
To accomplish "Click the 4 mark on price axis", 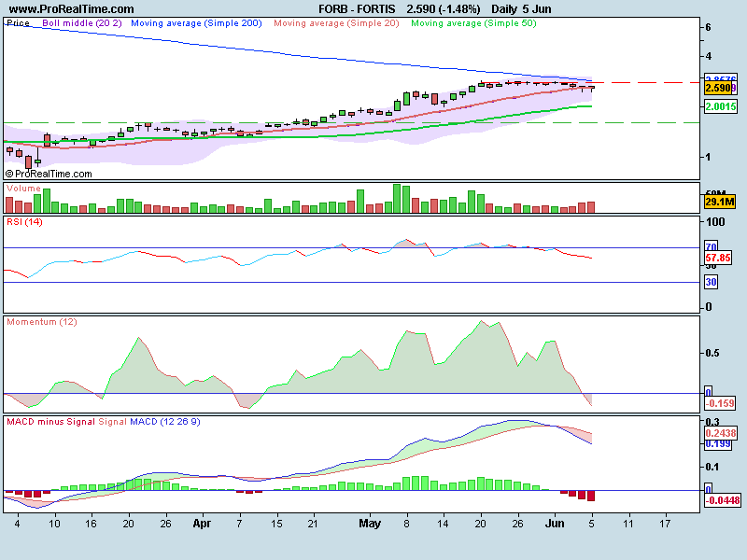I will (x=708, y=56).
